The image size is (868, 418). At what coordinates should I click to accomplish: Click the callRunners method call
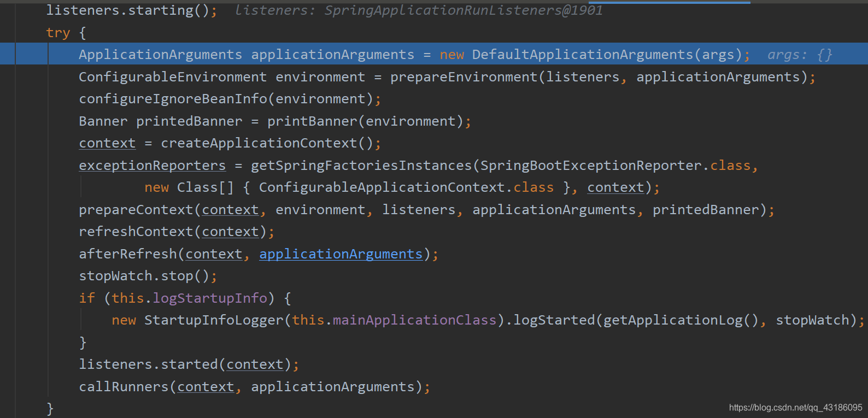point(124,387)
